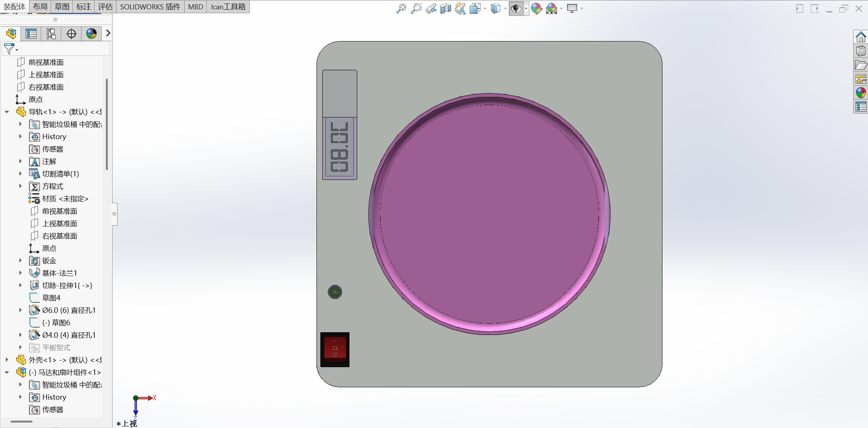Click the feature tree vertical scrollbar

[107, 124]
